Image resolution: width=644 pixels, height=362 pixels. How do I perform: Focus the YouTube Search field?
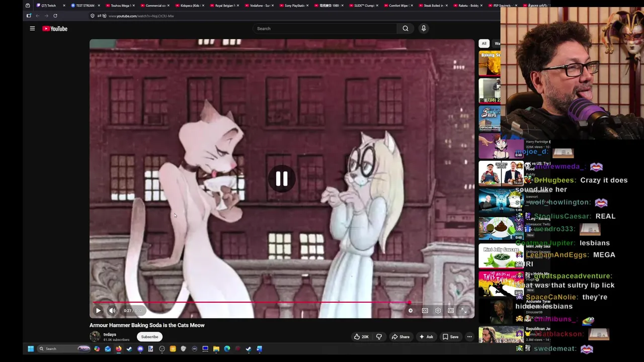(325, 29)
